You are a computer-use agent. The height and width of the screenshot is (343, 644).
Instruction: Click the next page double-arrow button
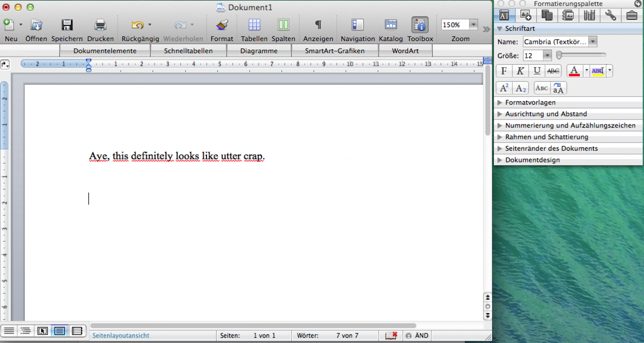[x=488, y=315]
